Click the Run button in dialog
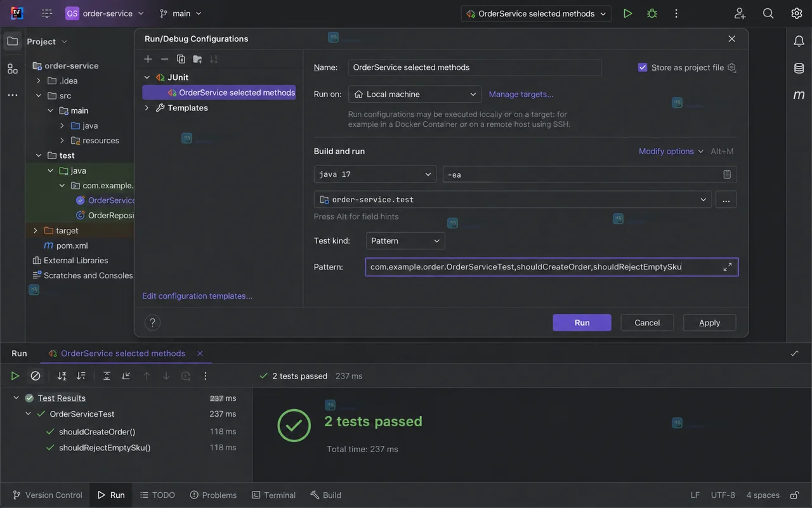The height and width of the screenshot is (508, 812). coord(582,322)
